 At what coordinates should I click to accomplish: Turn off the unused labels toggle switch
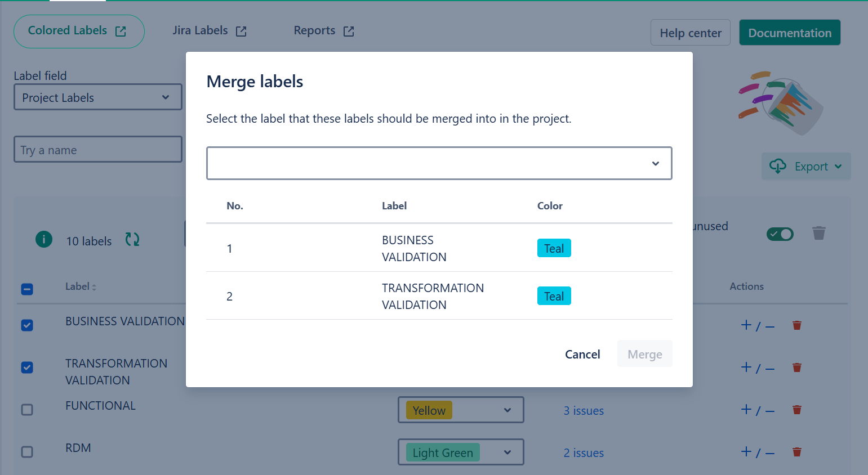click(780, 234)
